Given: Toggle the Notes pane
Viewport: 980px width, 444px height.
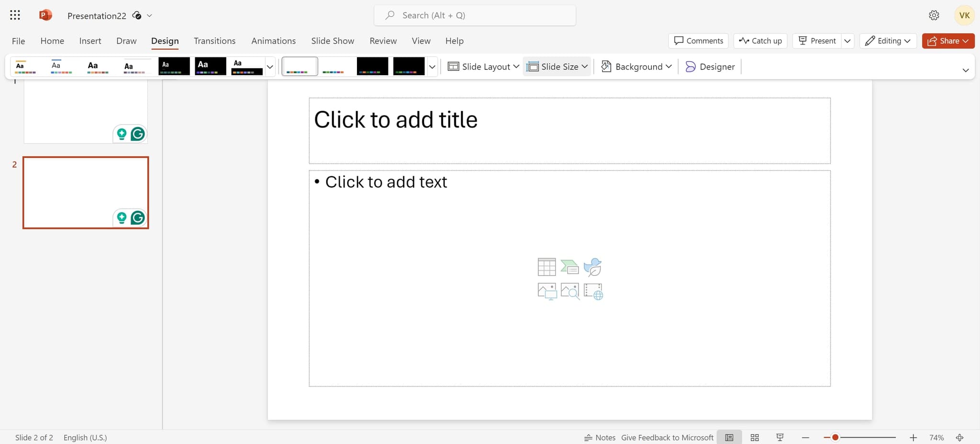Looking at the screenshot, I should coord(600,437).
